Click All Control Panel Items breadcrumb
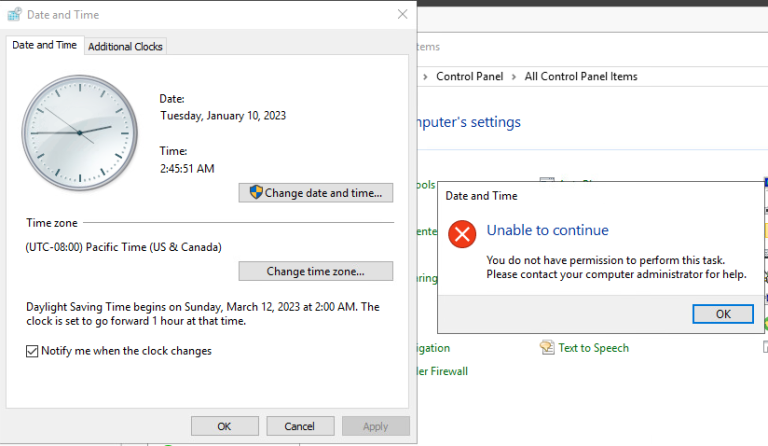This screenshot has height=446, width=768. (580, 77)
